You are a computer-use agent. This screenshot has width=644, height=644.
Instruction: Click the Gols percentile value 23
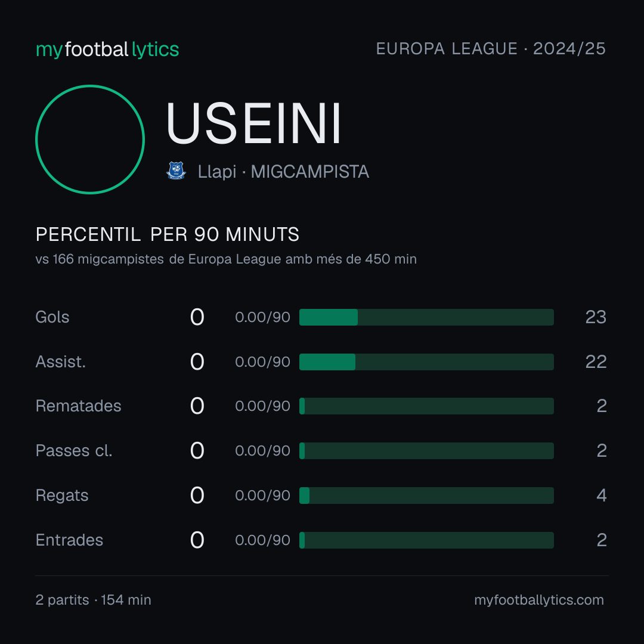tap(596, 317)
